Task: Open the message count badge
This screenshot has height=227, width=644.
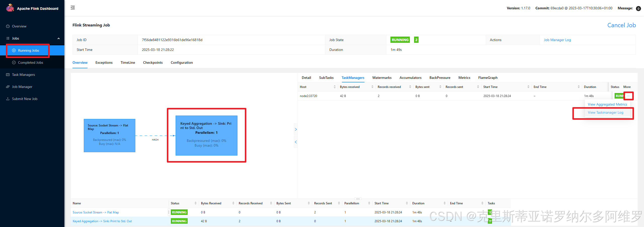Action: click(x=638, y=9)
